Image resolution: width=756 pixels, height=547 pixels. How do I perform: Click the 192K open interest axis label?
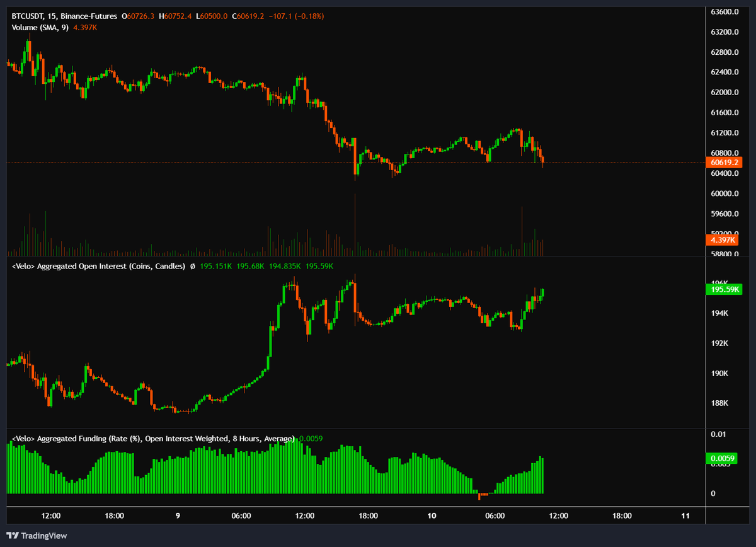pos(719,343)
